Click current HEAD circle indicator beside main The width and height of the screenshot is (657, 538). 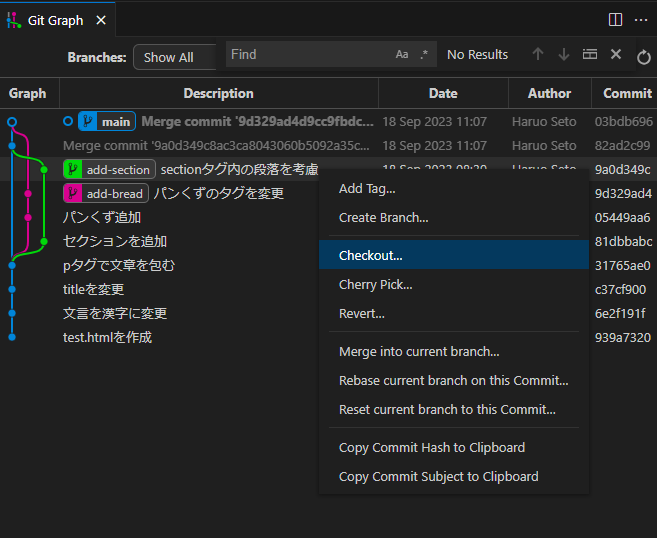[x=68, y=121]
